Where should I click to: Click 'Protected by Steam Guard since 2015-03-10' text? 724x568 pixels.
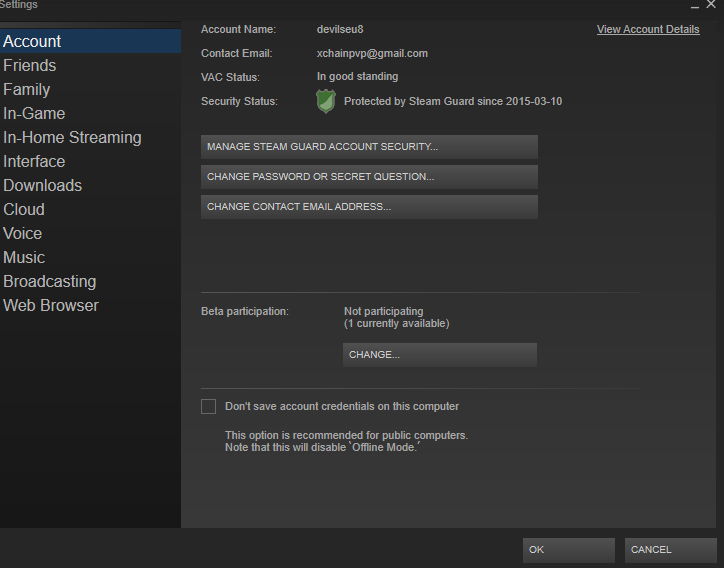pyautogui.click(x=453, y=101)
